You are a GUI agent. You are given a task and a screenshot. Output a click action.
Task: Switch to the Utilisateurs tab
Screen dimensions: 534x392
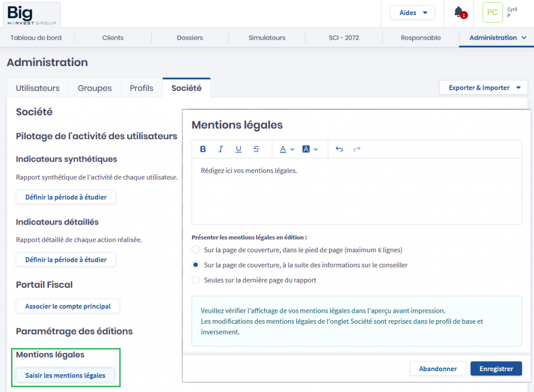click(38, 88)
